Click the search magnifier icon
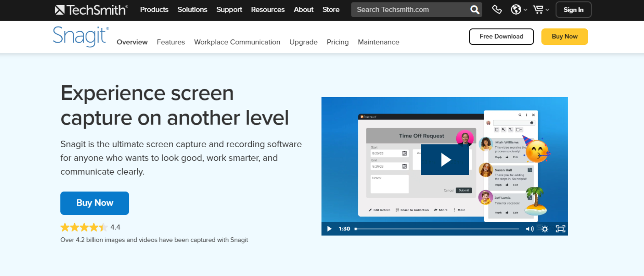 click(x=474, y=10)
